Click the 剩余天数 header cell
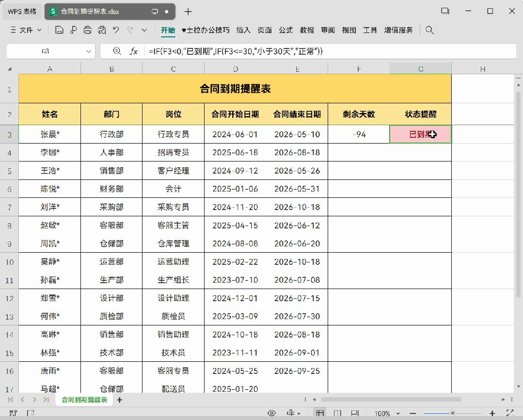The width and height of the screenshot is (523, 420). click(x=359, y=114)
